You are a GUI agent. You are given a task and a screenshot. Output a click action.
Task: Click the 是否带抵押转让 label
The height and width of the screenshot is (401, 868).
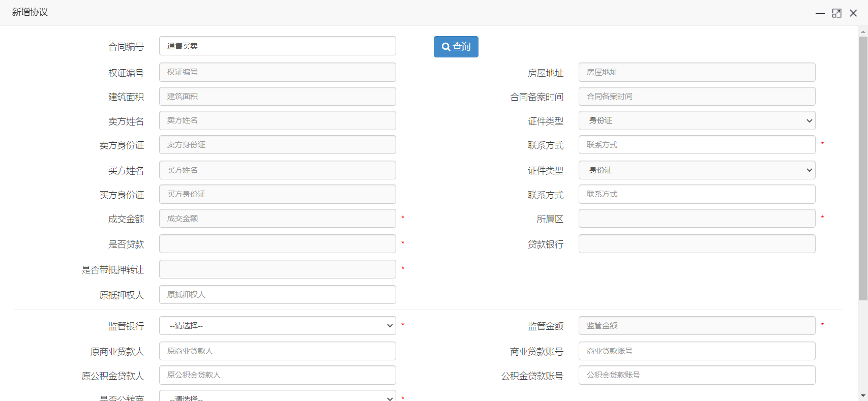[113, 270]
